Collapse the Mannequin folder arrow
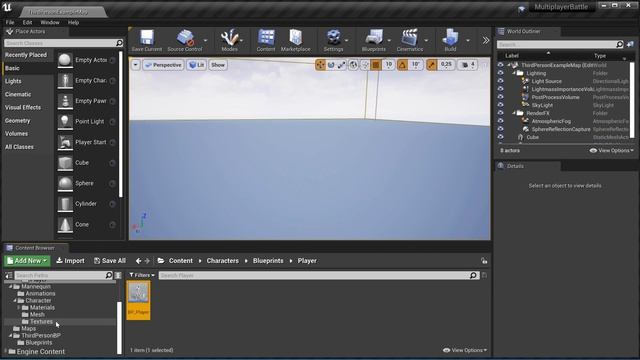Image resolution: width=640 pixels, height=360 pixels. click(x=11, y=287)
